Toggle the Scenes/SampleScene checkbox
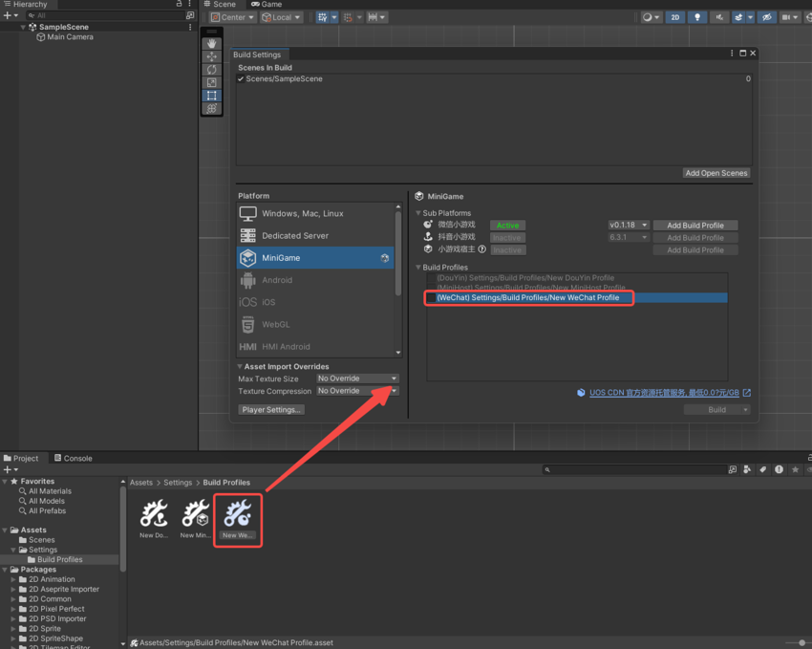The width and height of the screenshot is (812, 649). pos(241,79)
